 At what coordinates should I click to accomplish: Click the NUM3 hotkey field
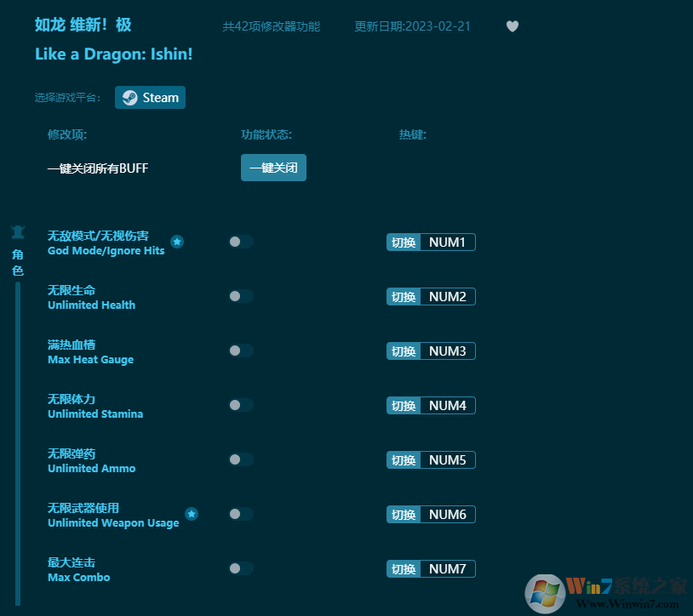click(448, 351)
